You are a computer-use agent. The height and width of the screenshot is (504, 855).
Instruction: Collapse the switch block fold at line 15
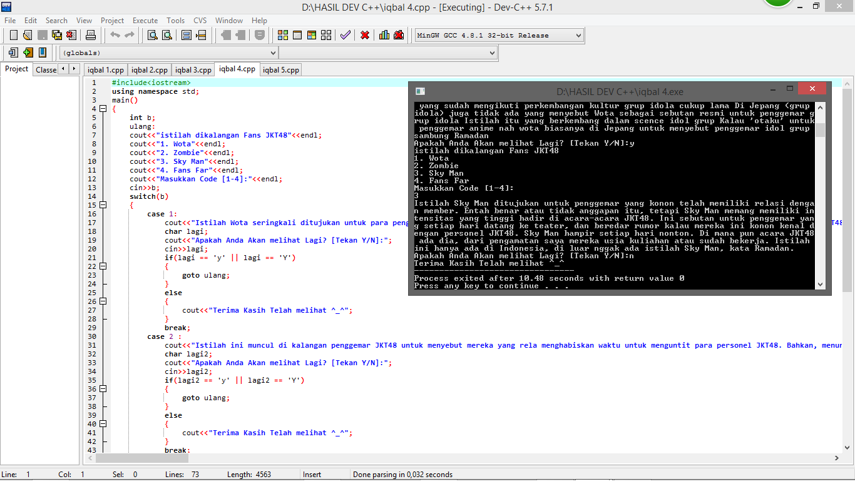[x=103, y=205]
